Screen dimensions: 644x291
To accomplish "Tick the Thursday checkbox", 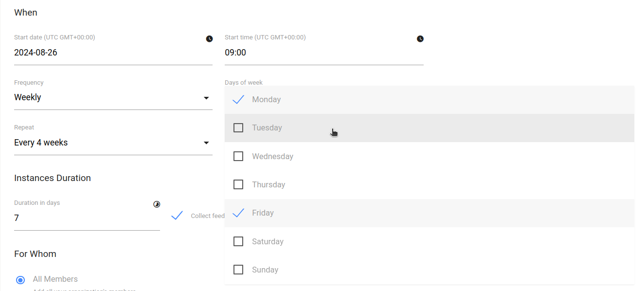I will 238,184.
